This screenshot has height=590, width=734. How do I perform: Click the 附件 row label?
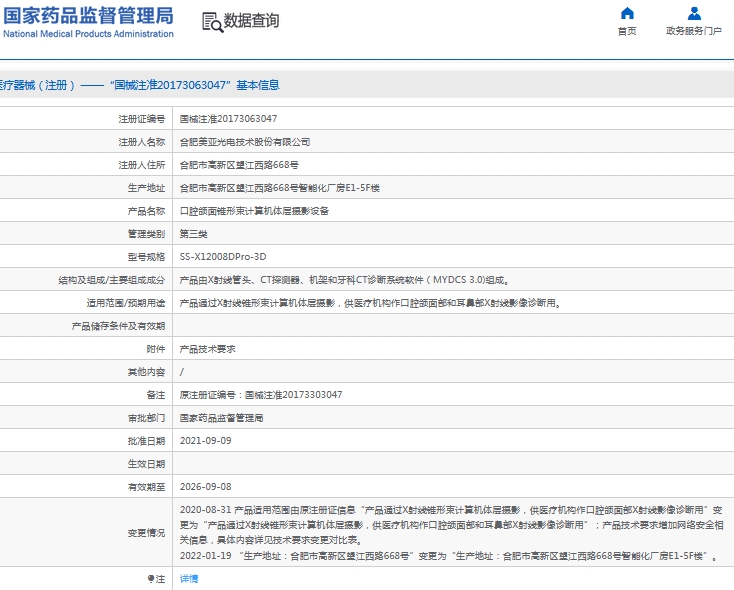point(155,349)
